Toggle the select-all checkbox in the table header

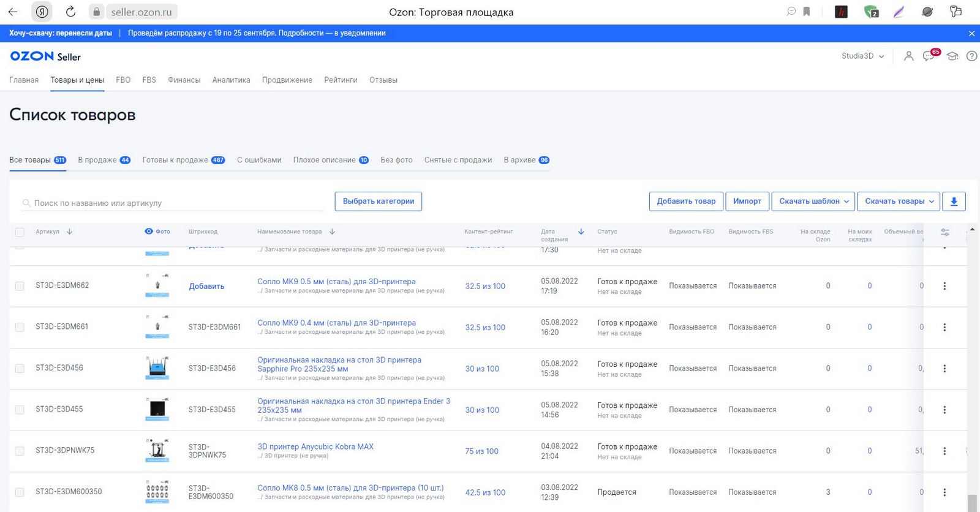pyautogui.click(x=20, y=232)
